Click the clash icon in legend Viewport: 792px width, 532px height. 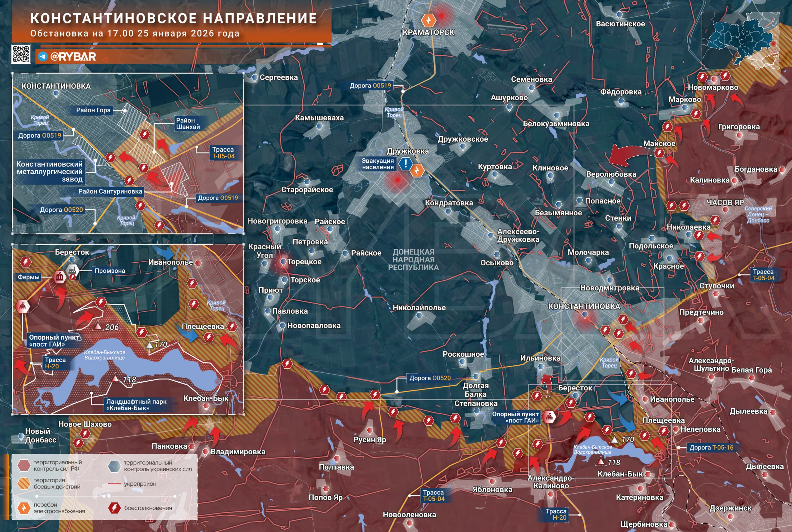[114, 508]
